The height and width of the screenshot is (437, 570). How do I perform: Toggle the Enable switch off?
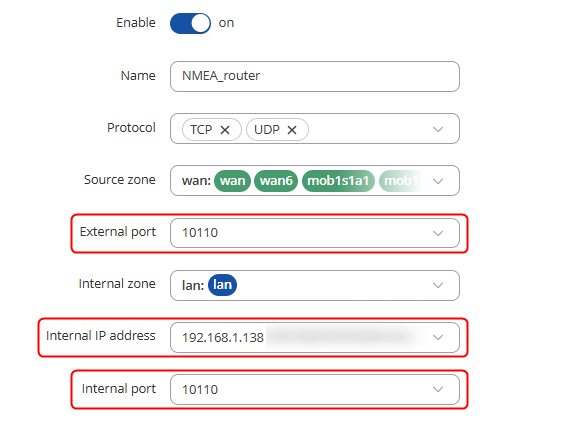(190, 23)
